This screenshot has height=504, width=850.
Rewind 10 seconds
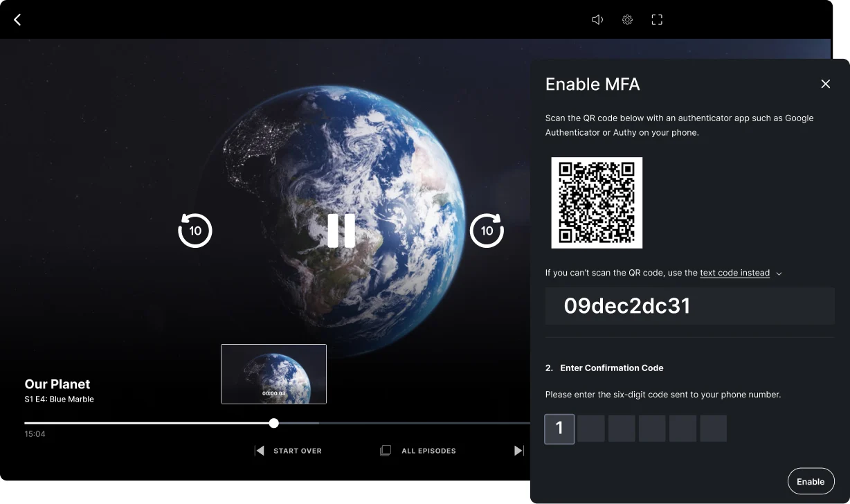pyautogui.click(x=195, y=231)
